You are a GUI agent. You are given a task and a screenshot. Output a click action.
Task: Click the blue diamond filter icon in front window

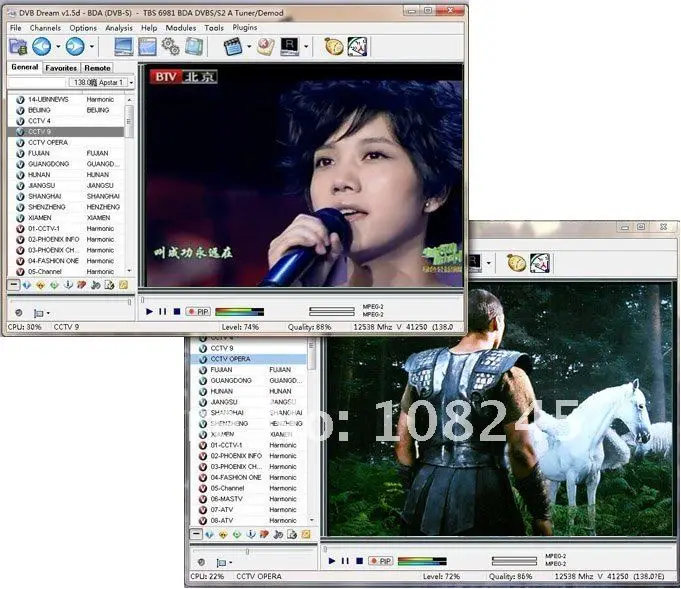(27, 285)
